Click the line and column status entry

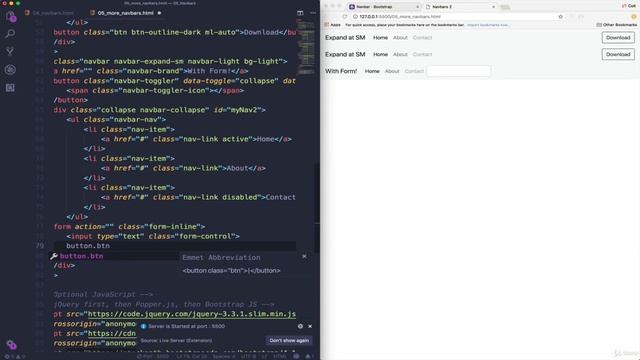click(191, 356)
